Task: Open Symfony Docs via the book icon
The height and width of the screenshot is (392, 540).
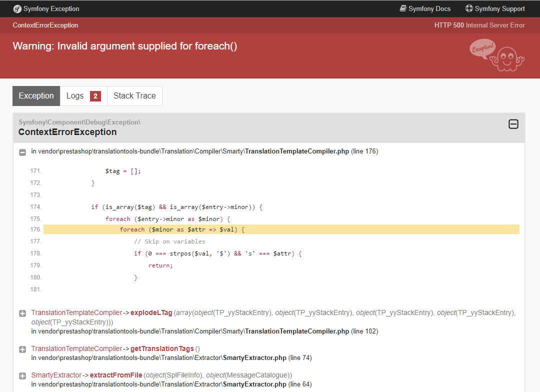Action: click(x=402, y=8)
